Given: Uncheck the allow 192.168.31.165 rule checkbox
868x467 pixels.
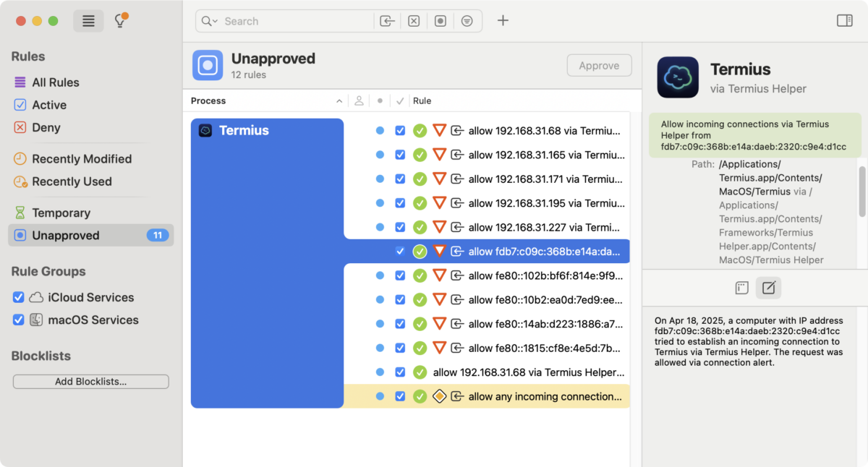Looking at the screenshot, I should coord(400,155).
